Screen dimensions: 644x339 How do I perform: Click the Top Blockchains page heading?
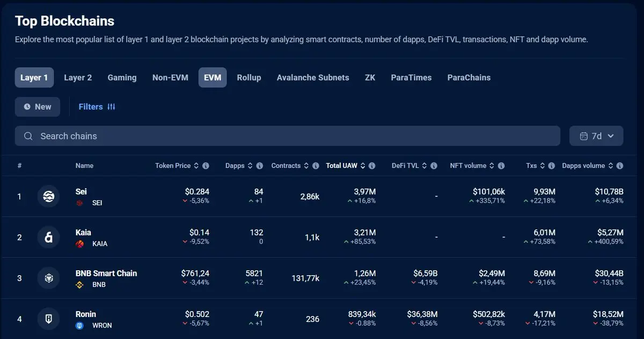pos(64,21)
